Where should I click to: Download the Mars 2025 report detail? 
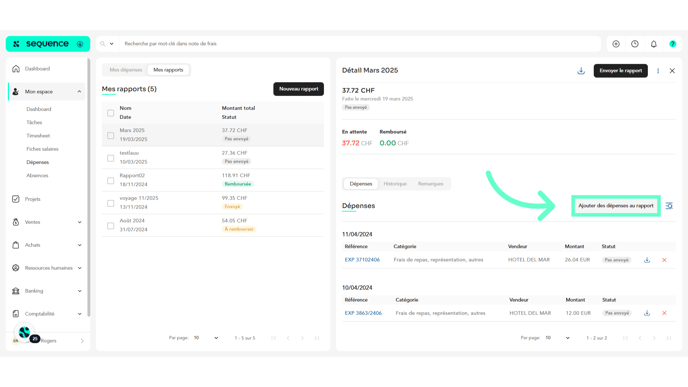pyautogui.click(x=581, y=71)
